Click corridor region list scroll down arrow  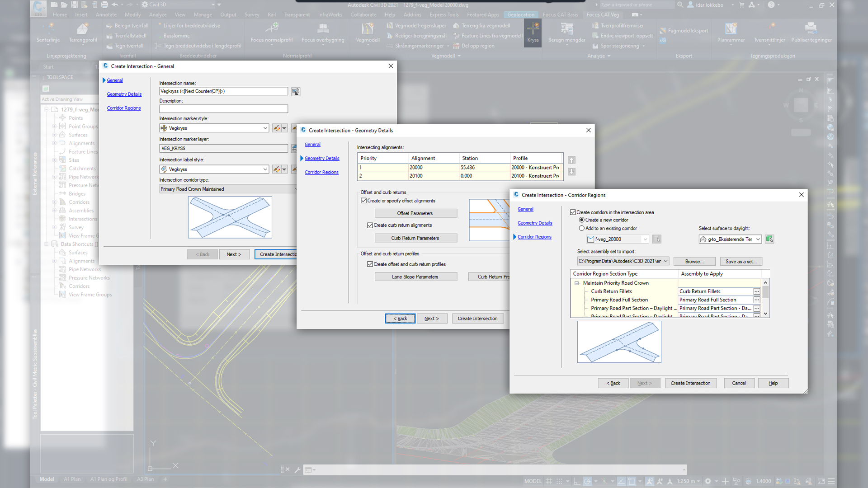click(x=765, y=314)
